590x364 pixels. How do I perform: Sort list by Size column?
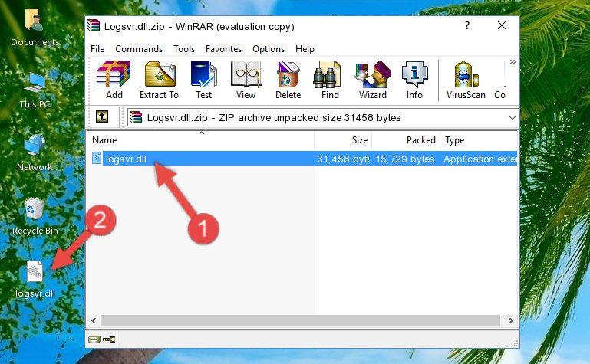pos(343,140)
